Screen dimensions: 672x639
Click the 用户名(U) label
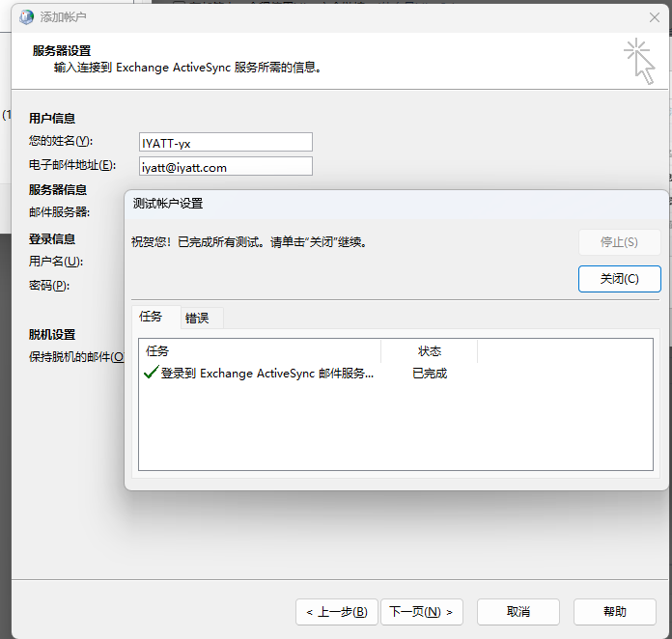pyautogui.click(x=56, y=261)
